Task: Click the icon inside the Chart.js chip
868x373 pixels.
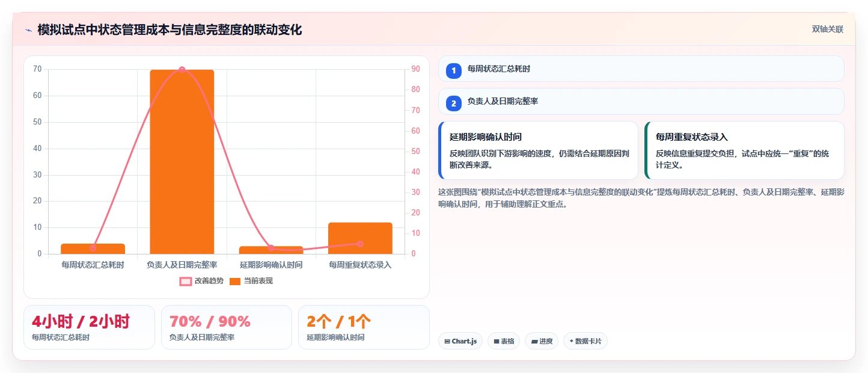Action: coord(447,342)
